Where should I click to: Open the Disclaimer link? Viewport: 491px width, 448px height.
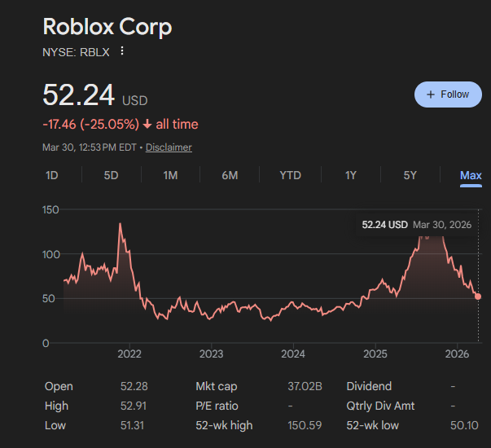pyautogui.click(x=169, y=147)
